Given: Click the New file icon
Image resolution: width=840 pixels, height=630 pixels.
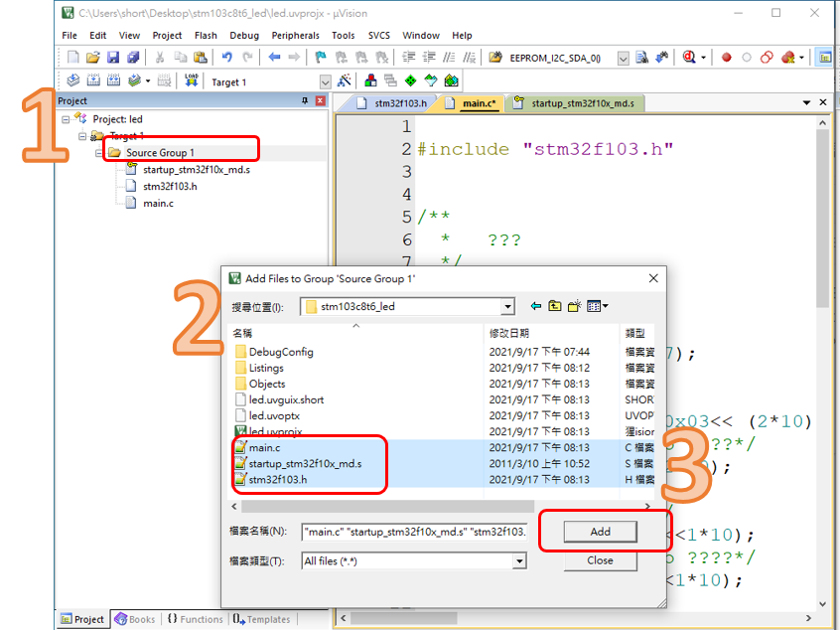Looking at the screenshot, I should point(72,58).
